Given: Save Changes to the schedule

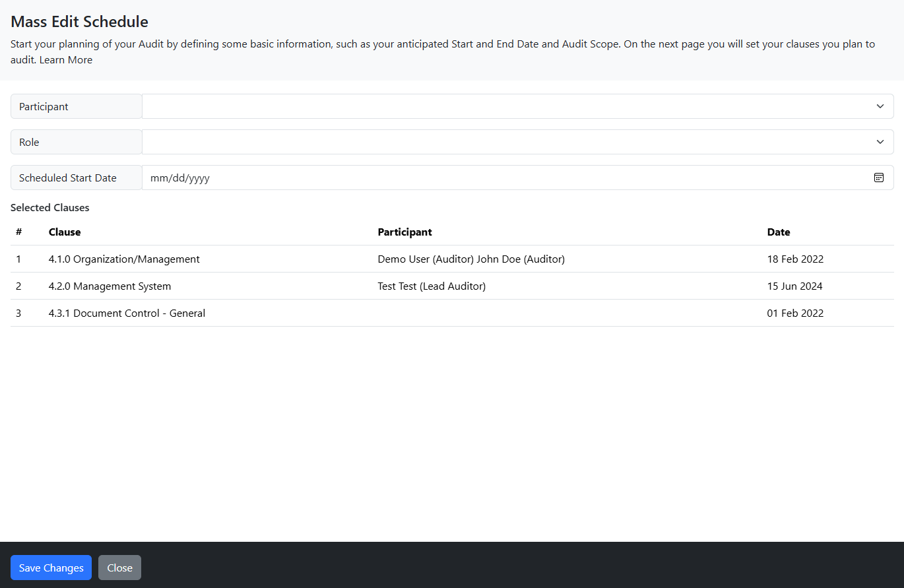Looking at the screenshot, I should (x=51, y=568).
